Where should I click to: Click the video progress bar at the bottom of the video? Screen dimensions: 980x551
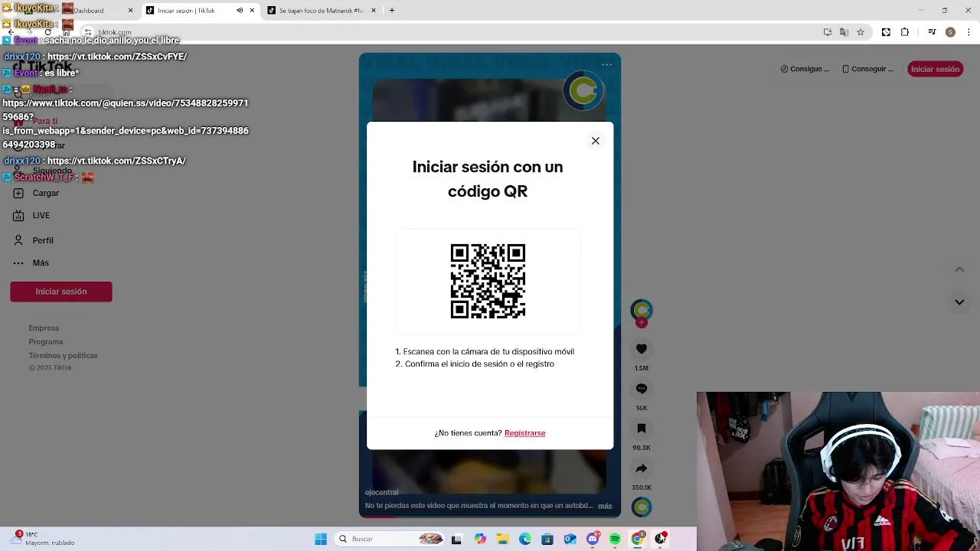coord(490,517)
